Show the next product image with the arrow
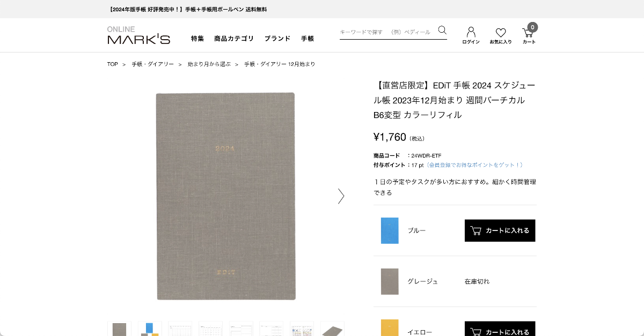 (x=341, y=196)
